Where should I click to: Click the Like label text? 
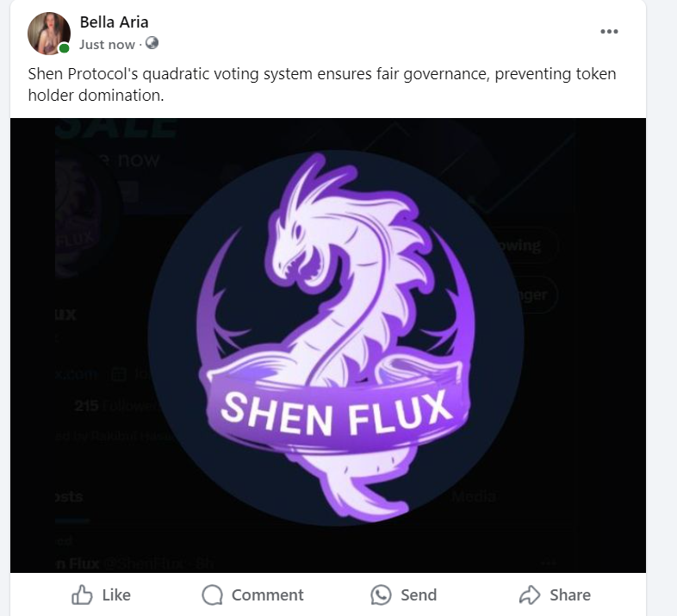click(x=116, y=594)
